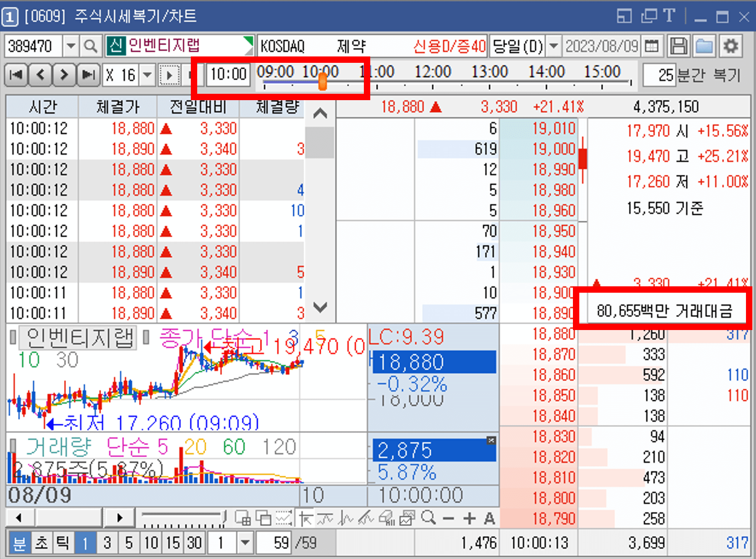The height and width of the screenshot is (559, 756).
Task: Open the calendar date picker icon
Action: pyautogui.click(x=652, y=46)
